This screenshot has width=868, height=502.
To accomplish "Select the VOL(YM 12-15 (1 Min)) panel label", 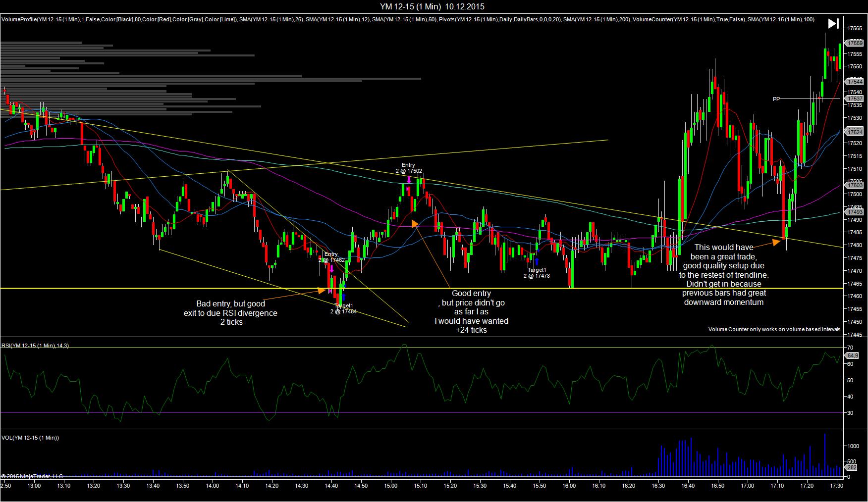I will click(x=30, y=438).
